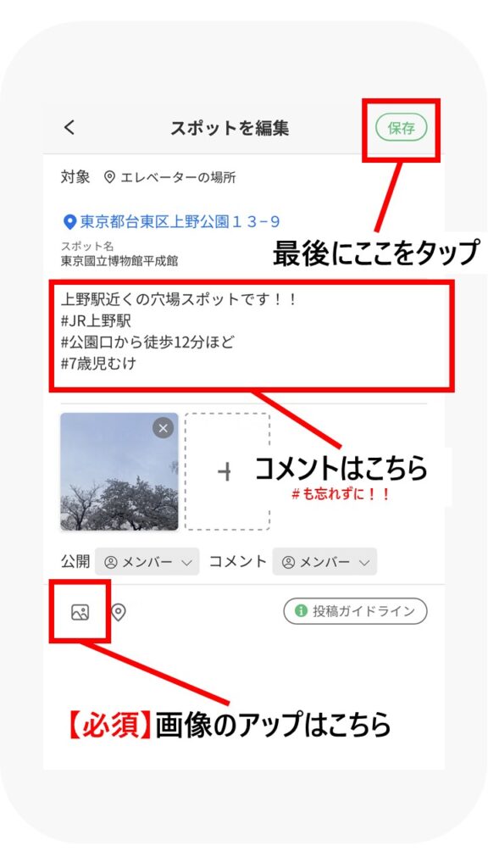Open the コメント メンバー permission dropdown
This screenshot has height=868, width=488.
click(x=324, y=562)
